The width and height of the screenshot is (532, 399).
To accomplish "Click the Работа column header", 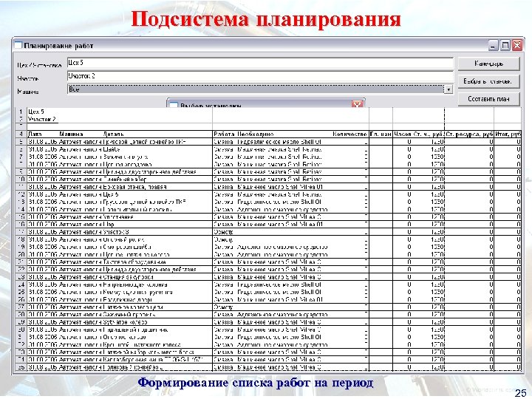I will 224,134.
